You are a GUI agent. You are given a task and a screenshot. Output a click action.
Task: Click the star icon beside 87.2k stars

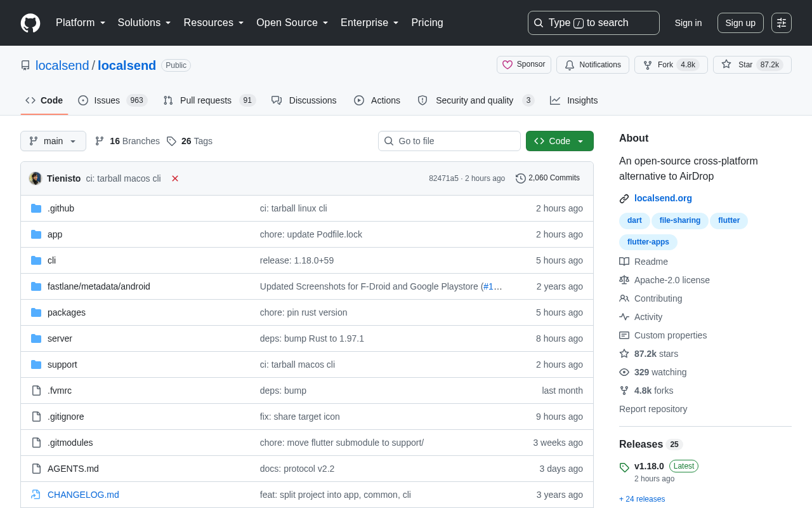point(624,354)
